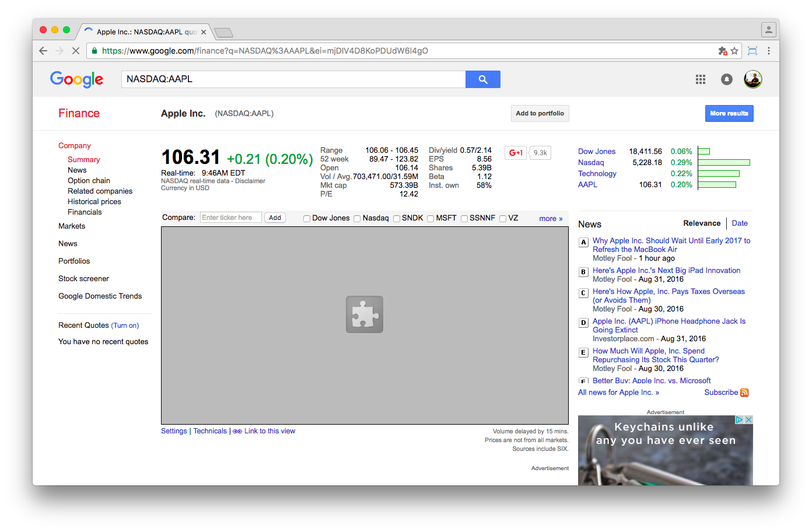Click the screen capture extension icon
The image size is (812, 532).
[x=752, y=51]
